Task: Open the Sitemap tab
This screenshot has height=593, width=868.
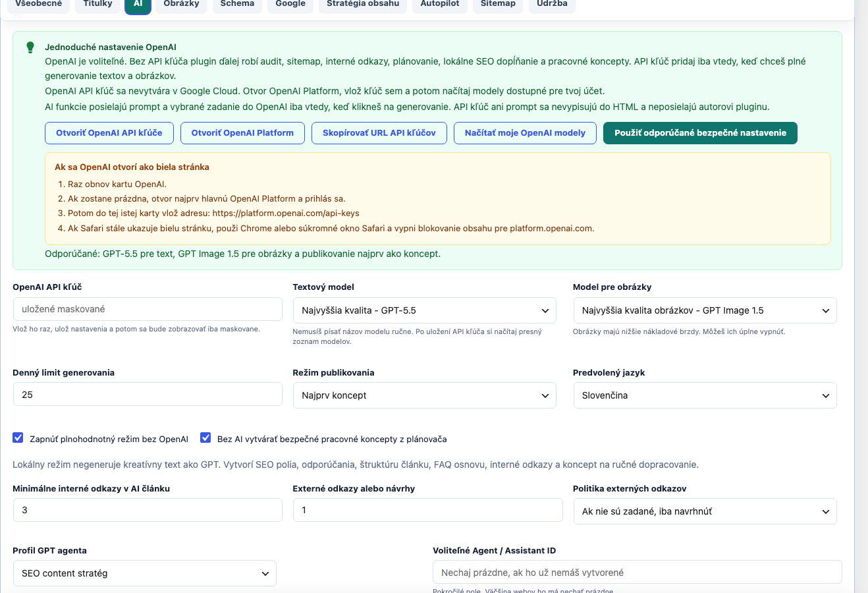Action: 499,4
